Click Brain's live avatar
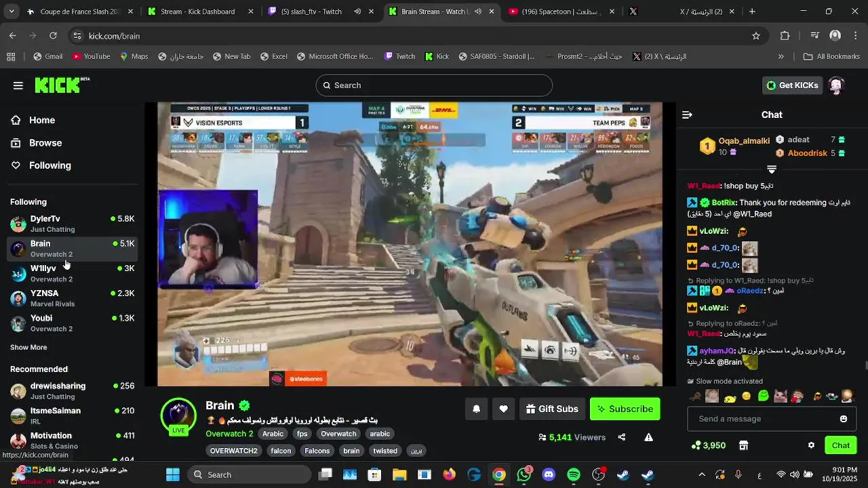This screenshot has width=868, height=488. click(178, 415)
